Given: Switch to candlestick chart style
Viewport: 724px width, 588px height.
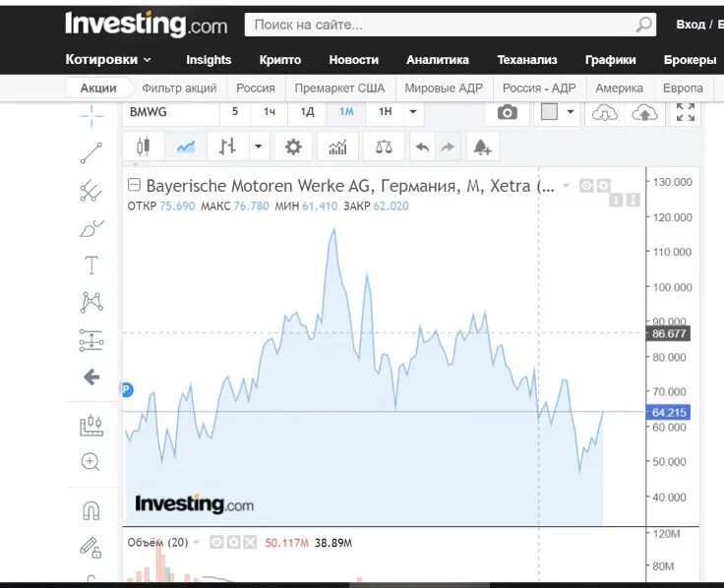Looking at the screenshot, I should (x=144, y=147).
